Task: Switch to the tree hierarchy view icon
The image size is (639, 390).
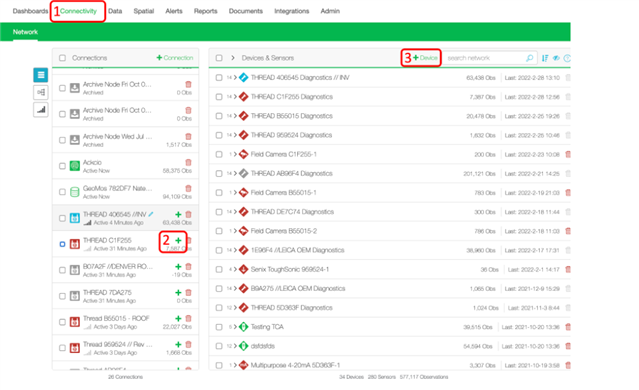Action: pos(41,92)
